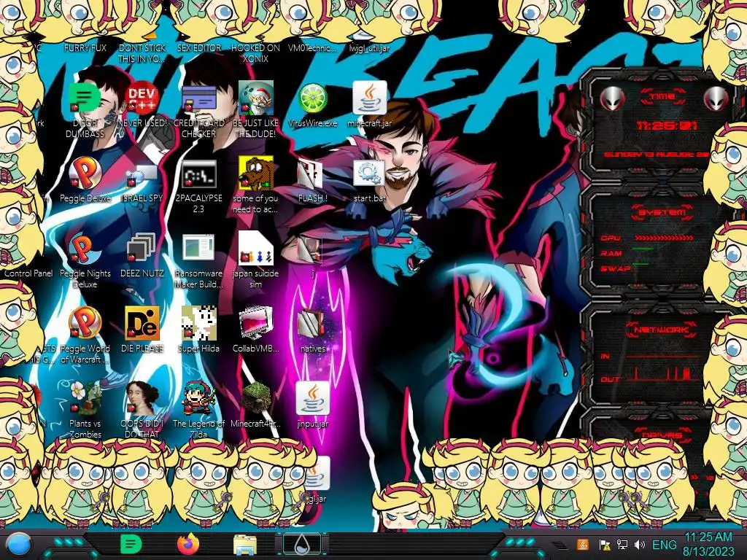Screen dimensions: 747x560
Task: Click the lwjgl_util.jar file label
Action: [x=370, y=47]
